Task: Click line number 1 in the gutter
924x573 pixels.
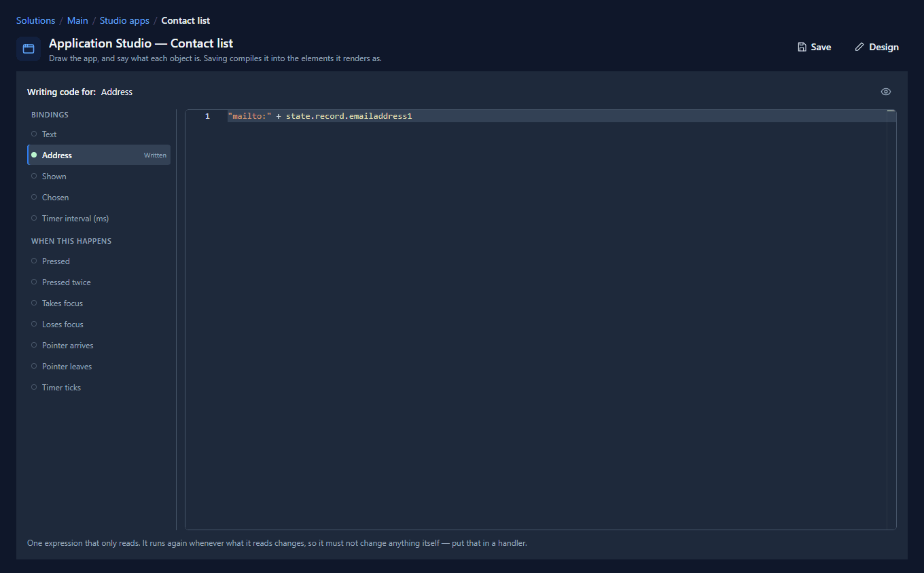Action: tap(207, 116)
